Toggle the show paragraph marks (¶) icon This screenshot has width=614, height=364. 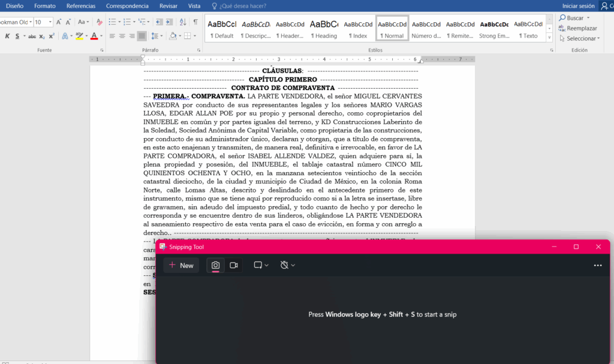click(x=195, y=22)
